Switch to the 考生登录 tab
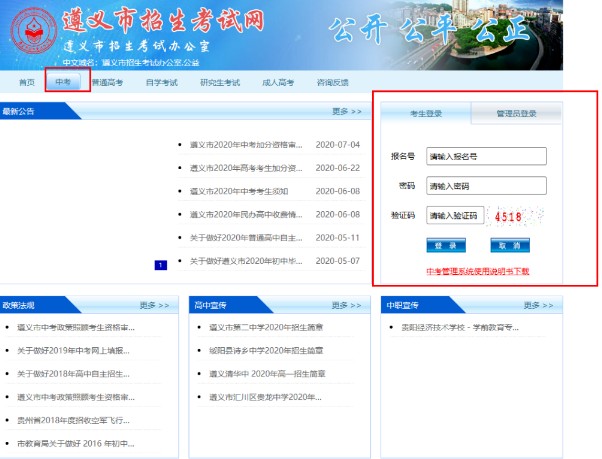Viewport: 602px width, 459px height. tap(427, 114)
